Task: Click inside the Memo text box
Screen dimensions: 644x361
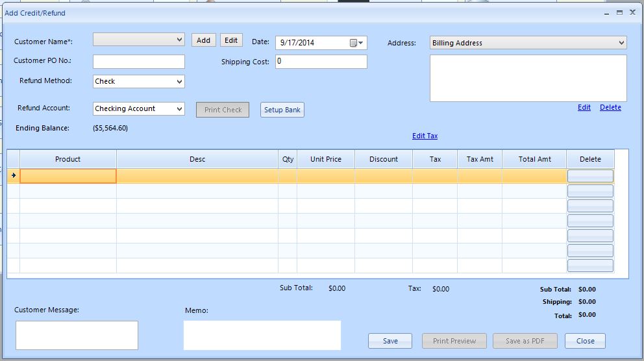Action: 262,335
